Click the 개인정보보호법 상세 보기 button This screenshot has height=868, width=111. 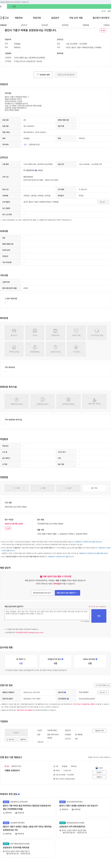[x=42, y=593]
